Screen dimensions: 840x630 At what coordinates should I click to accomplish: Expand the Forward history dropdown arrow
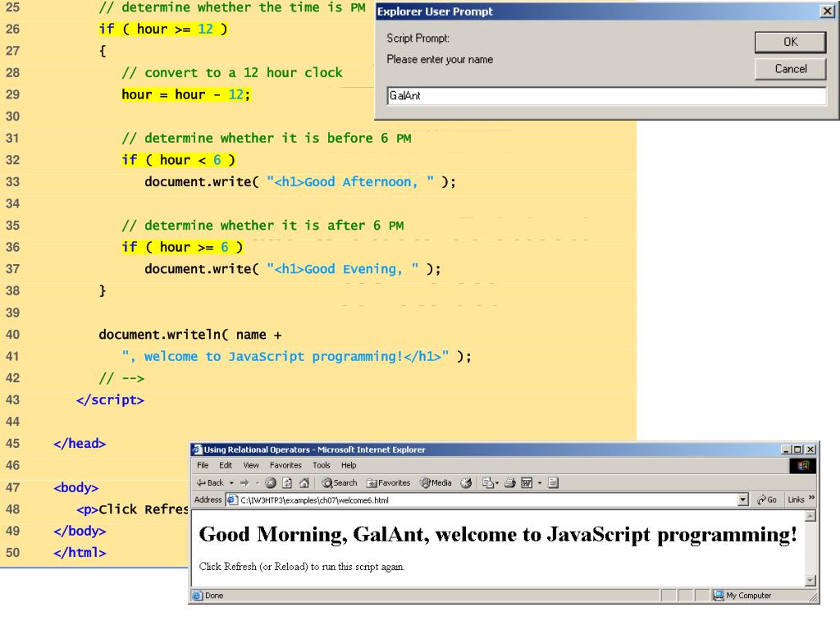pyautogui.click(x=257, y=482)
